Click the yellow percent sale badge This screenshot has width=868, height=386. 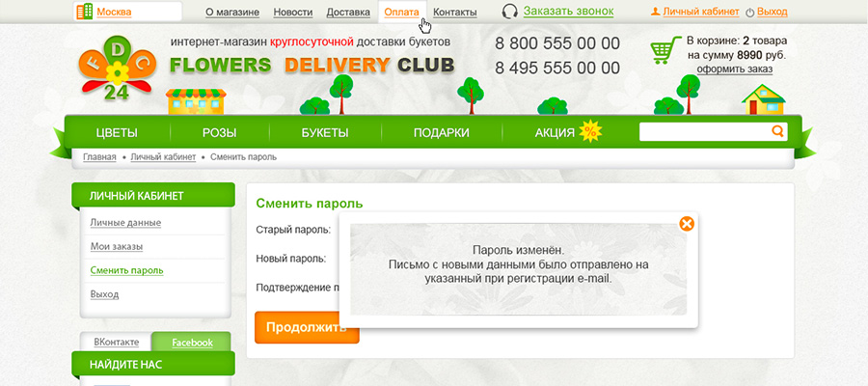point(590,132)
